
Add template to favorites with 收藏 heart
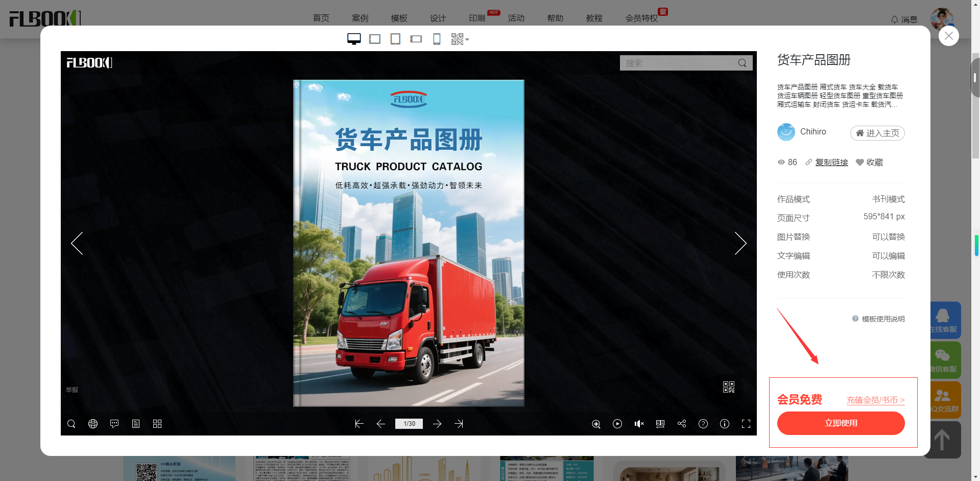point(869,162)
